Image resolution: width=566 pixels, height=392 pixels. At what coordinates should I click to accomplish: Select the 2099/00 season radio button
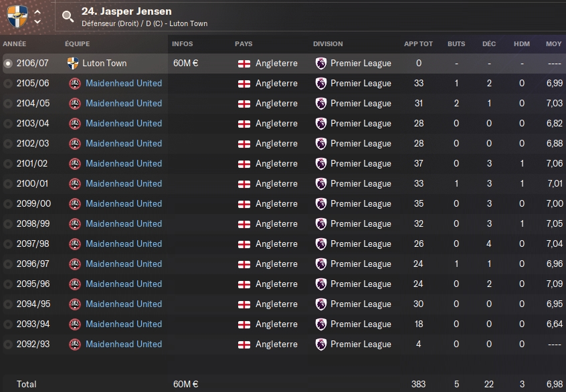[x=7, y=204]
